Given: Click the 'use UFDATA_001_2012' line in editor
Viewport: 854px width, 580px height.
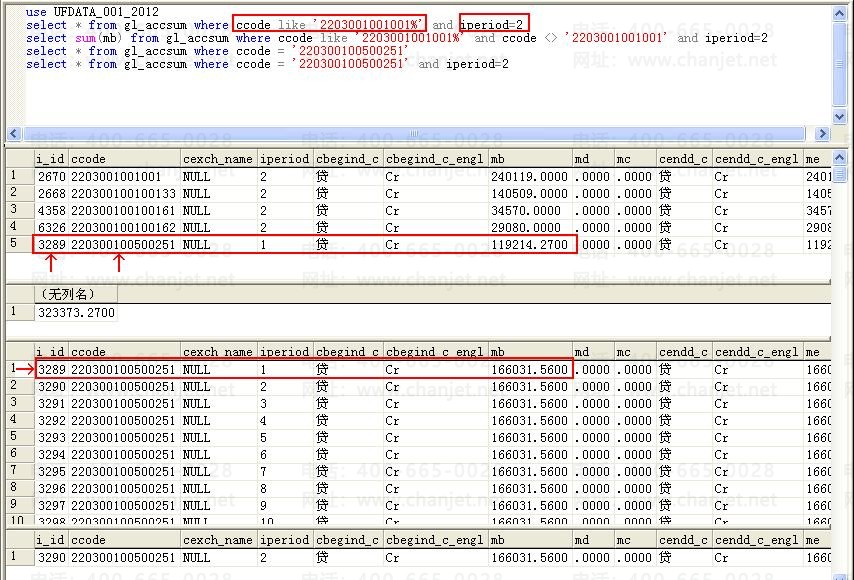Looking at the screenshot, I should [92, 12].
